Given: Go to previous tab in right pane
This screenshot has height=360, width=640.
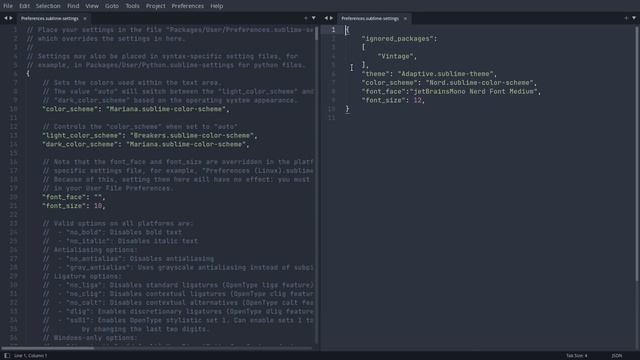Looking at the screenshot, I should pos(326,18).
